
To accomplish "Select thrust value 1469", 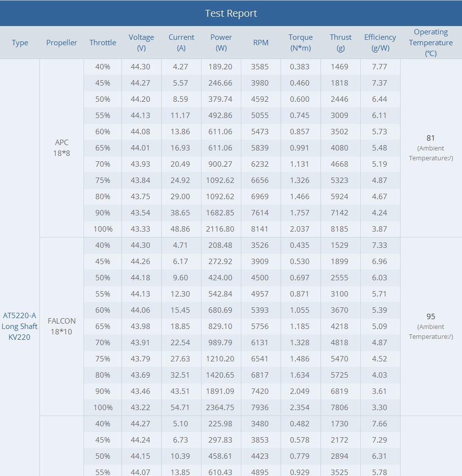I will click(340, 67).
